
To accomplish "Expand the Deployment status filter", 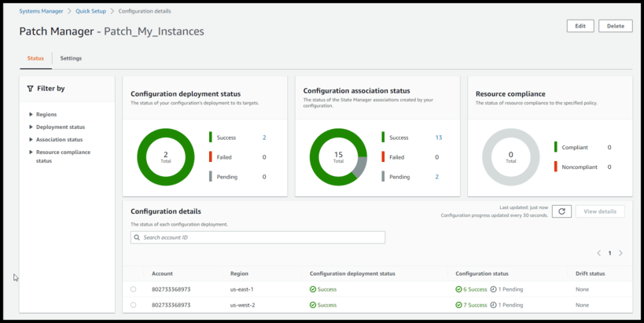I will click(x=31, y=127).
